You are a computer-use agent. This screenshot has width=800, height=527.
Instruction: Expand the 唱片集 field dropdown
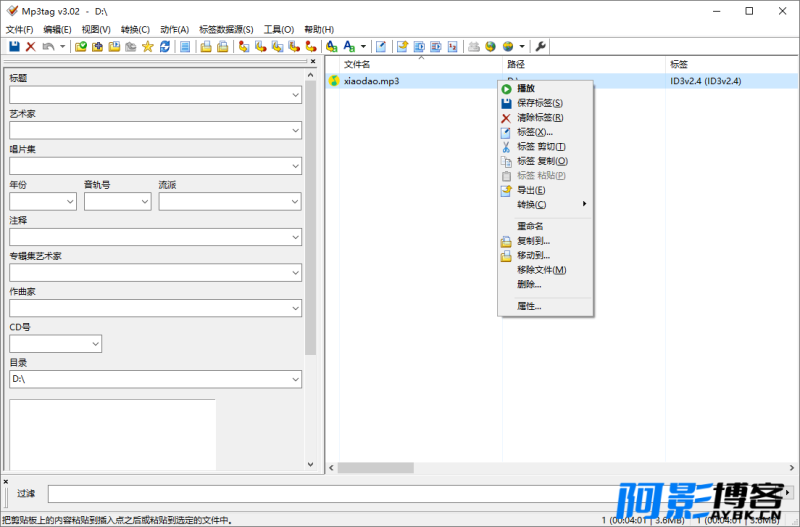[x=295, y=166]
